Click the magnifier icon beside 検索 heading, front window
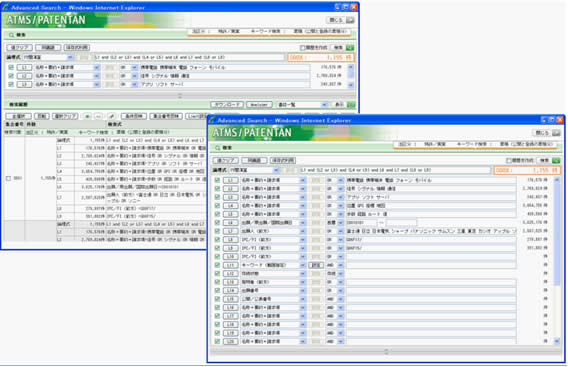 (x=217, y=148)
